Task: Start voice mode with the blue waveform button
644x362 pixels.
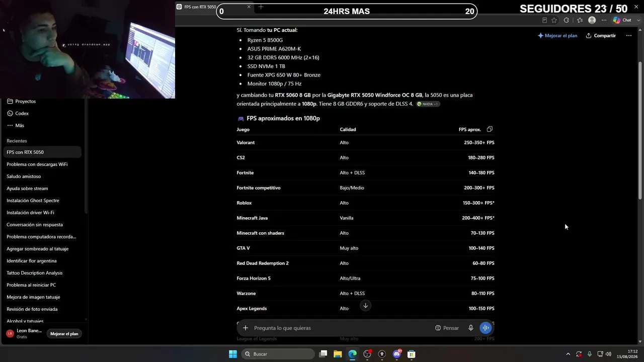Action: click(486, 328)
